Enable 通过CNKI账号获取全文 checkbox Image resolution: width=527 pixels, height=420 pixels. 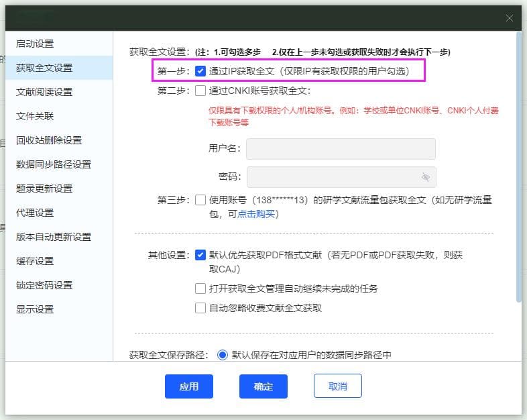point(200,91)
